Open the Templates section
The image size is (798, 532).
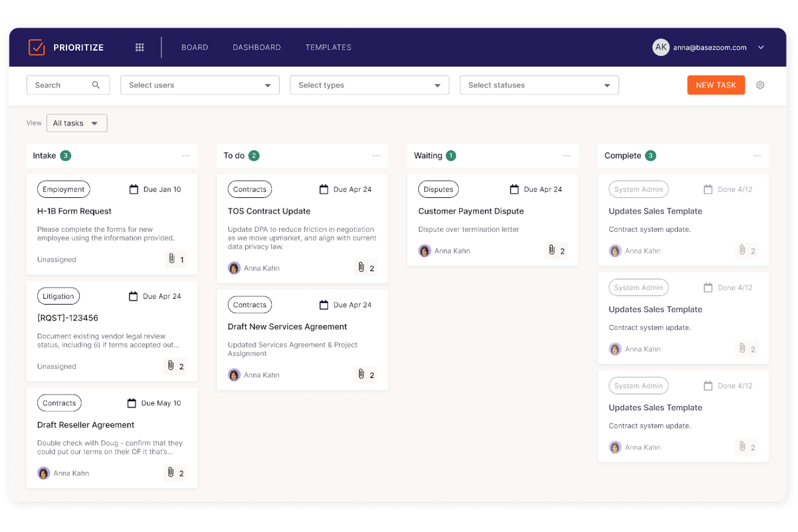coord(328,47)
